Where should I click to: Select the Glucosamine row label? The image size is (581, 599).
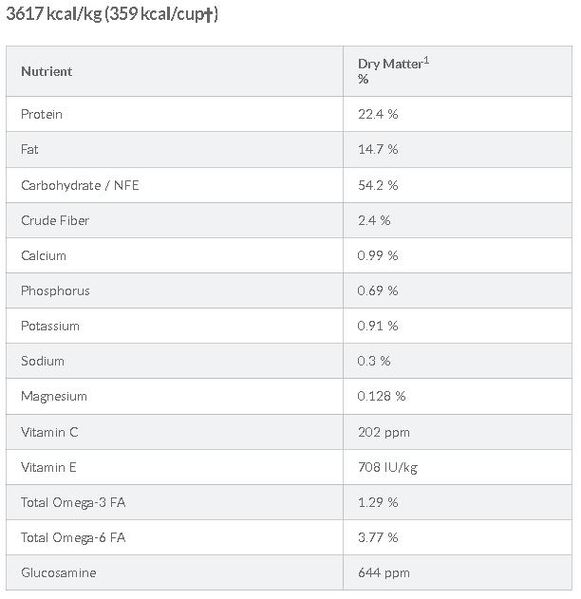pos(58,573)
